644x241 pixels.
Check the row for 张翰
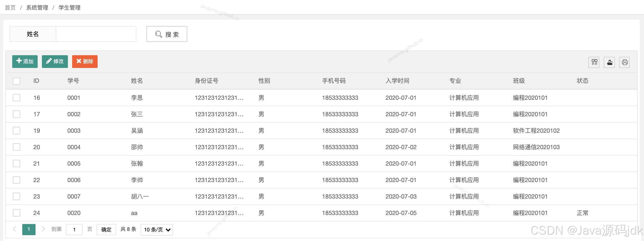(16, 163)
